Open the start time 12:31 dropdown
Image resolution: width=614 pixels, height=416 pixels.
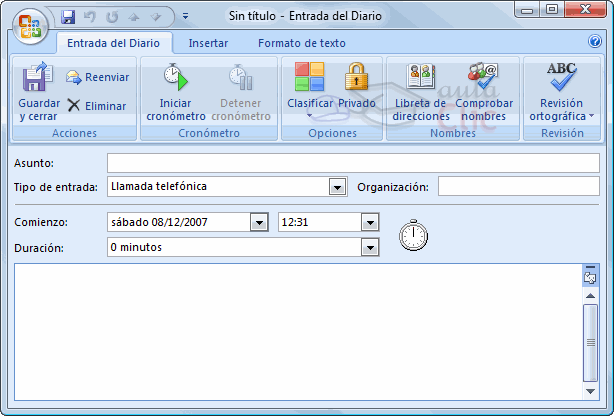pos(370,223)
